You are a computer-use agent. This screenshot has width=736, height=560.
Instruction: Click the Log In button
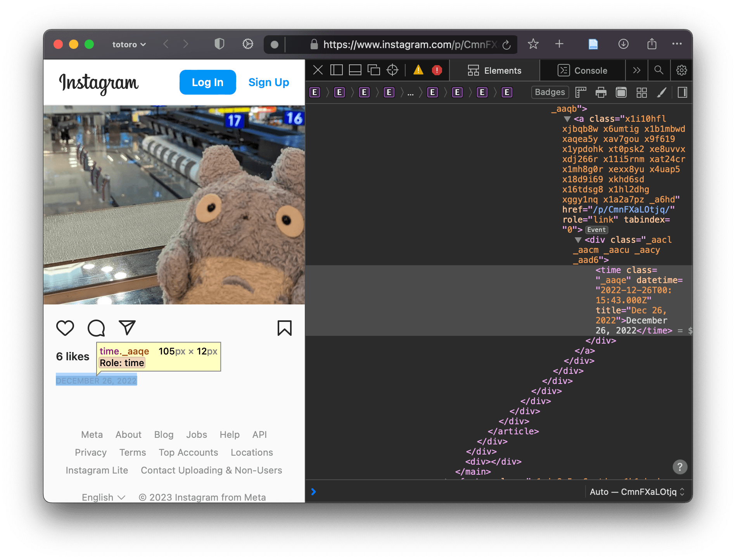point(207,82)
